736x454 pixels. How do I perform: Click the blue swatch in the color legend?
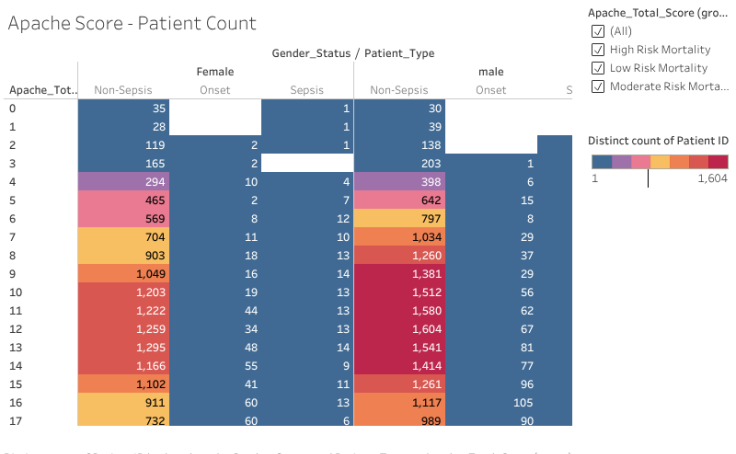click(x=601, y=161)
